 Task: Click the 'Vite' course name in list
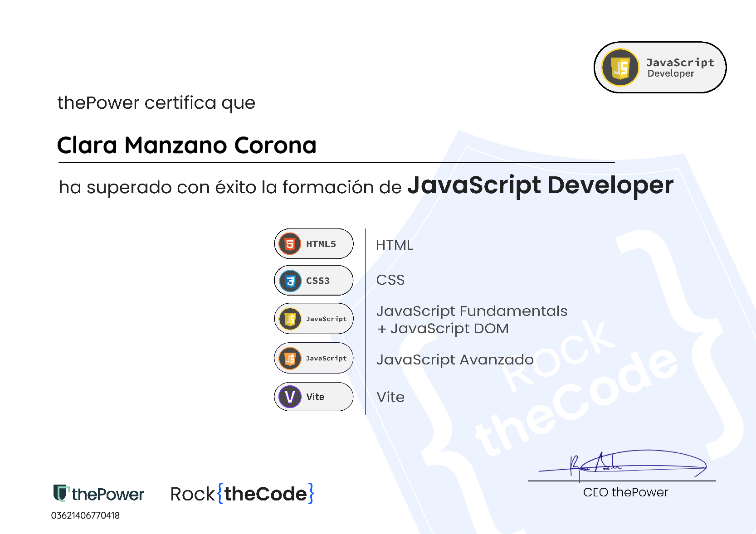click(x=390, y=397)
